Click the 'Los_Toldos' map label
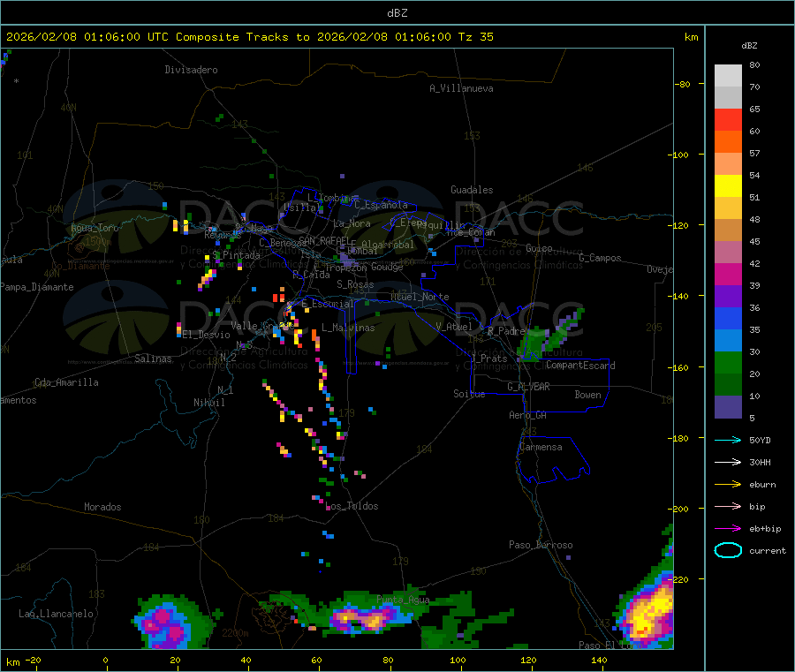The image size is (795, 672). (x=352, y=506)
